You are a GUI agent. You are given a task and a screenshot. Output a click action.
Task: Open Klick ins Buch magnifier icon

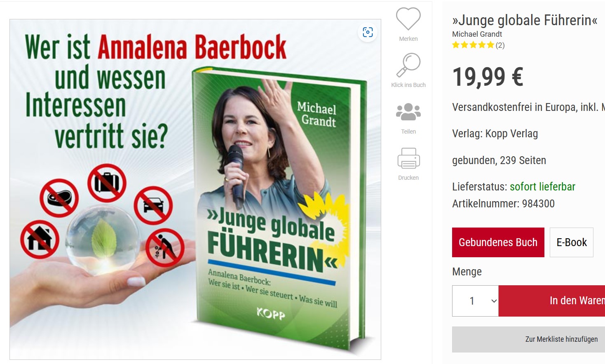click(x=408, y=65)
